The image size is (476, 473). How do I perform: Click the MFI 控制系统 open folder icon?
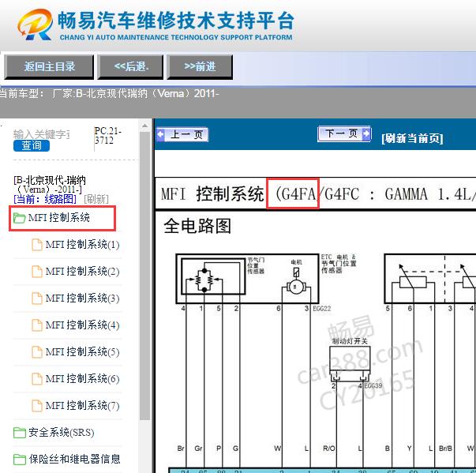[20, 218]
